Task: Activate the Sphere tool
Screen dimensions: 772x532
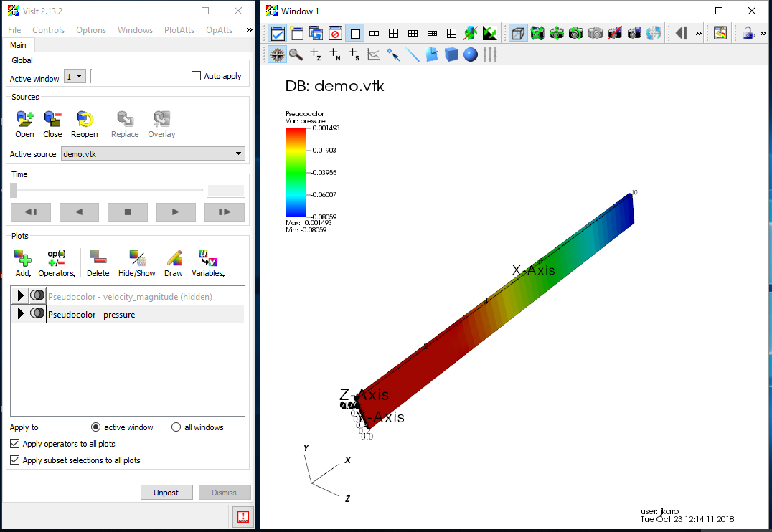Action: click(x=470, y=54)
